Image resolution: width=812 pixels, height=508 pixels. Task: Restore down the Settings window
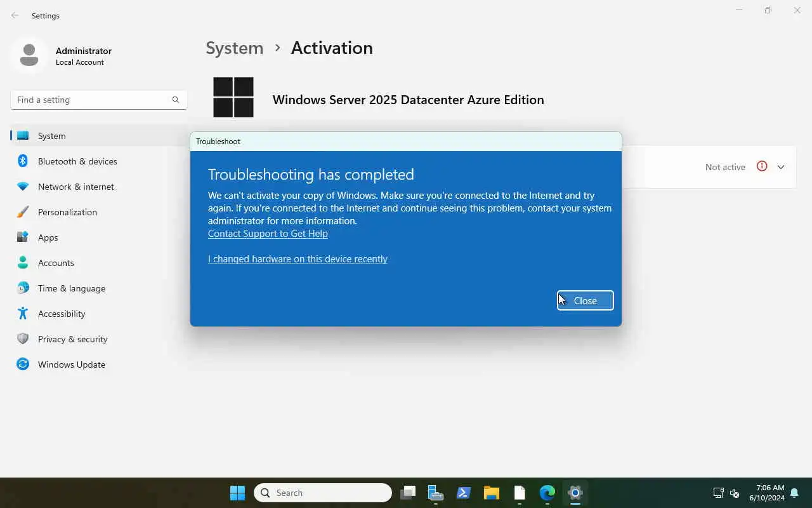pos(768,10)
